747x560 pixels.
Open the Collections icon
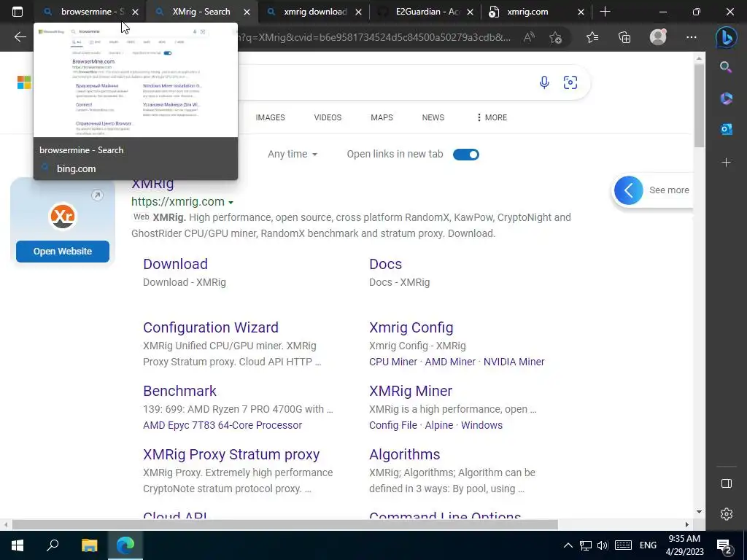(624, 37)
